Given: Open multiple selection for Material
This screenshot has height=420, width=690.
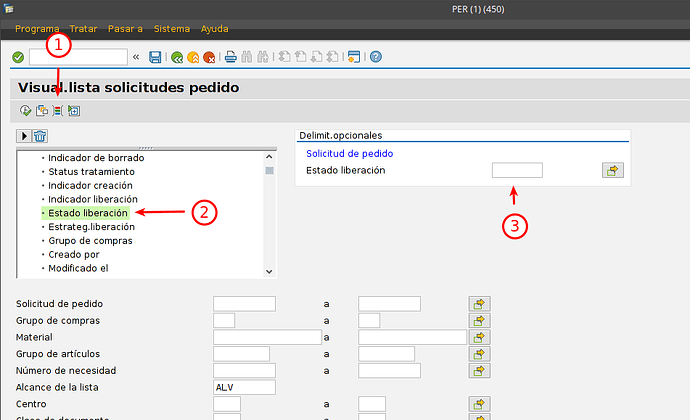Looking at the screenshot, I should pos(480,337).
